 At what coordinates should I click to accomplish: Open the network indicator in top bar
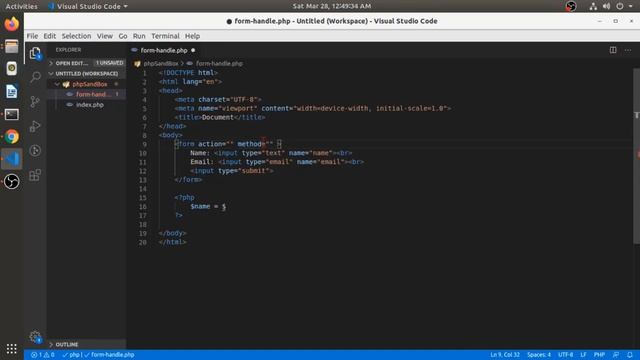(593, 6)
